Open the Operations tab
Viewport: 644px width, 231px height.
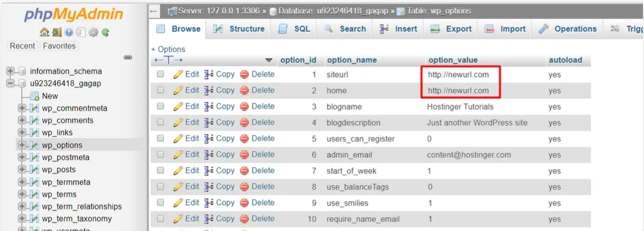tap(568, 29)
